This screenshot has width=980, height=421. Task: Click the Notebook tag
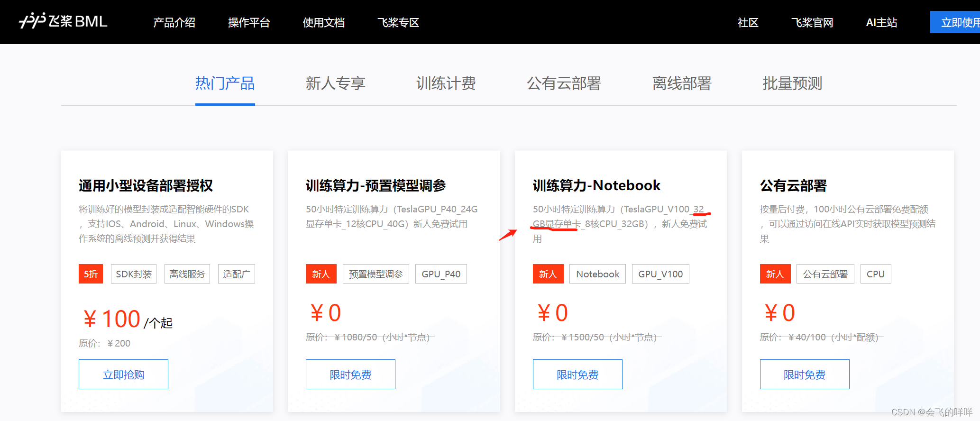(x=597, y=274)
